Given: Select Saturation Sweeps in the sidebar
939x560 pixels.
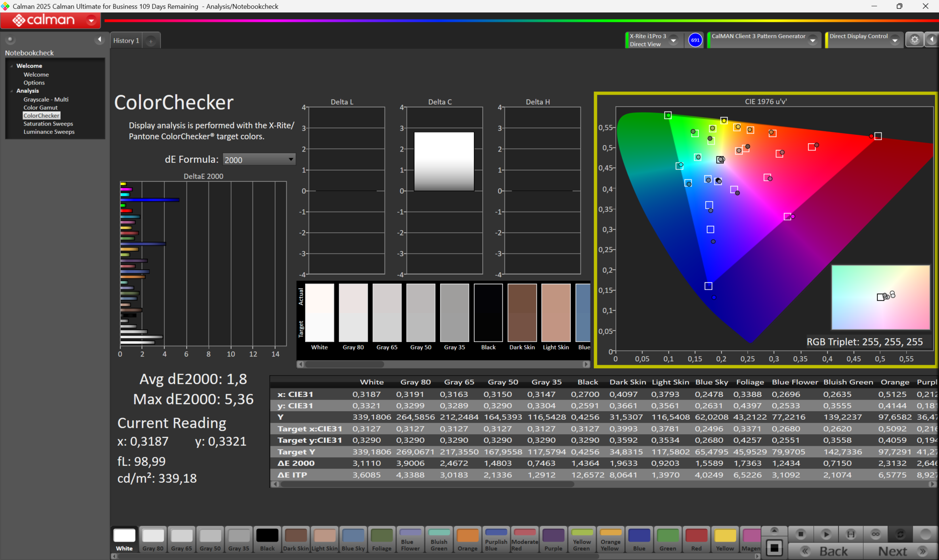Looking at the screenshot, I should pyautogui.click(x=48, y=124).
